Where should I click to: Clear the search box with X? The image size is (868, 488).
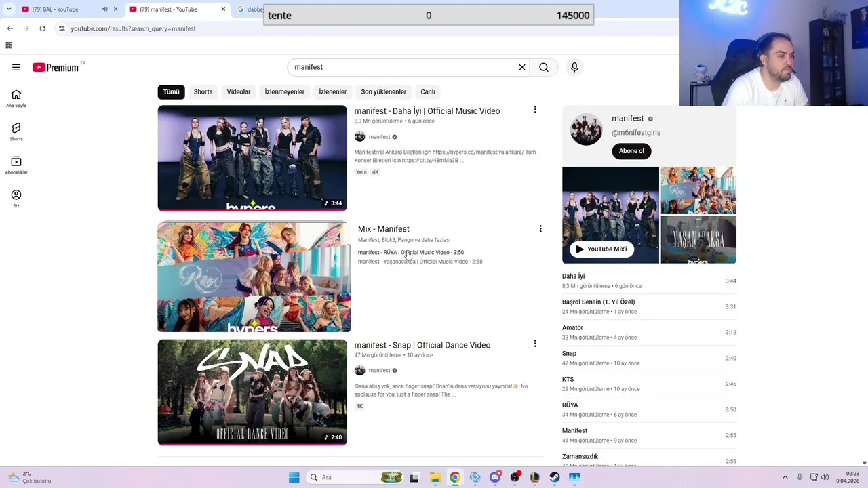[x=522, y=67]
